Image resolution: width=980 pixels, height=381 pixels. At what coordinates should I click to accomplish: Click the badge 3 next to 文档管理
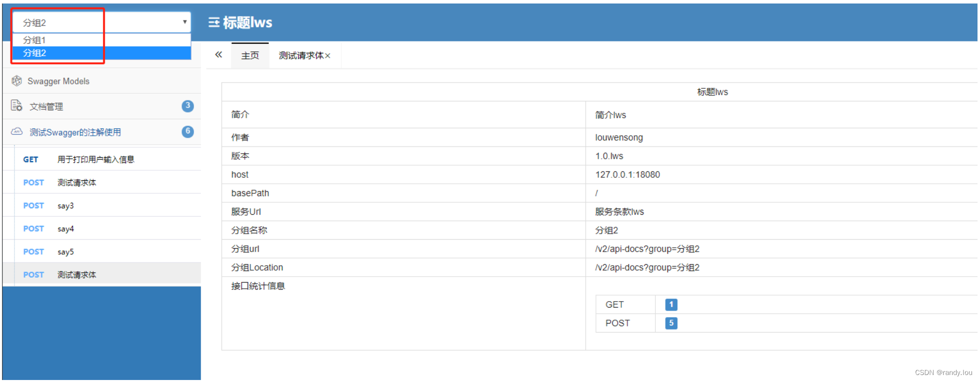[188, 106]
